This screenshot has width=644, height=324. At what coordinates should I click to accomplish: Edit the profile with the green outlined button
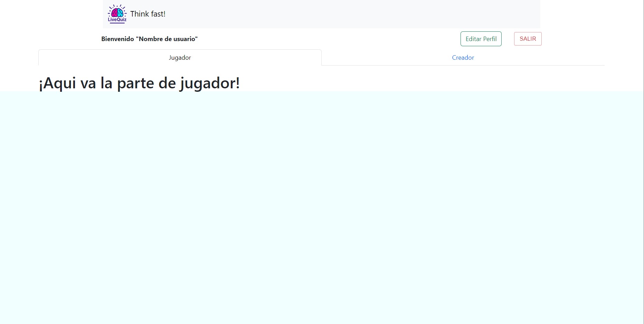coord(481,39)
